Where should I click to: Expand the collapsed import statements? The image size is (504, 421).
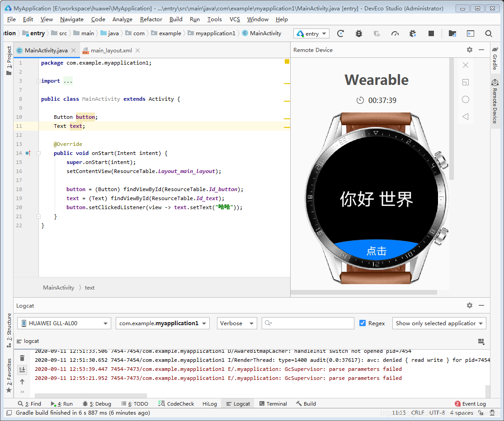pos(38,81)
